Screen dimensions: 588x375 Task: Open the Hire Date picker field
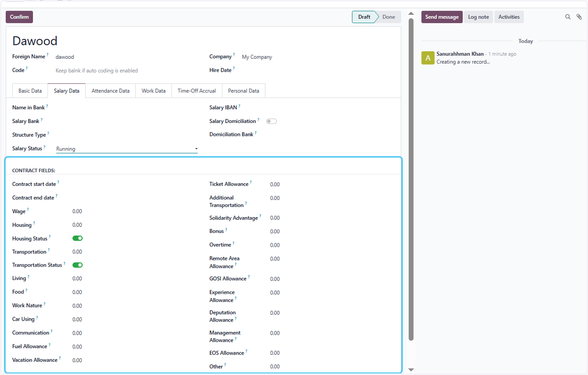(x=318, y=70)
